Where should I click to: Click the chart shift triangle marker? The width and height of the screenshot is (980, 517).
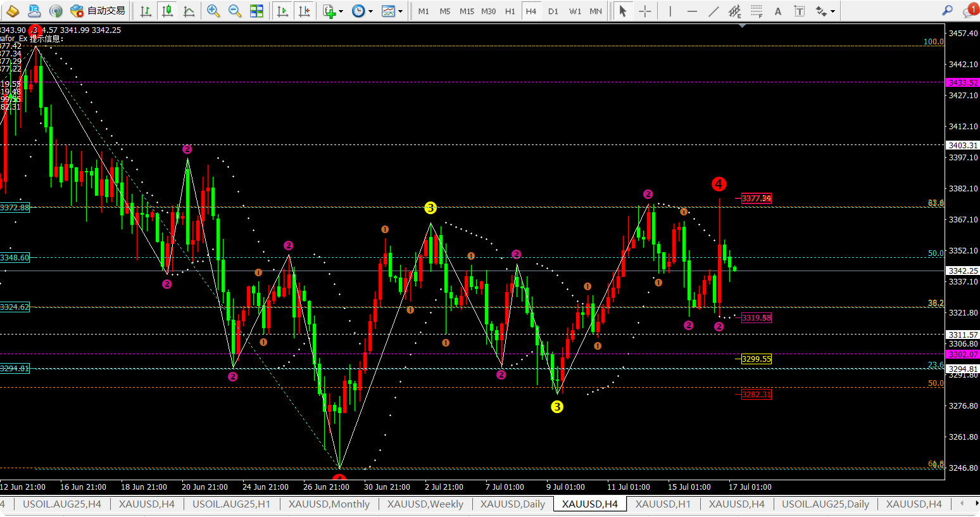pyautogui.click(x=742, y=26)
